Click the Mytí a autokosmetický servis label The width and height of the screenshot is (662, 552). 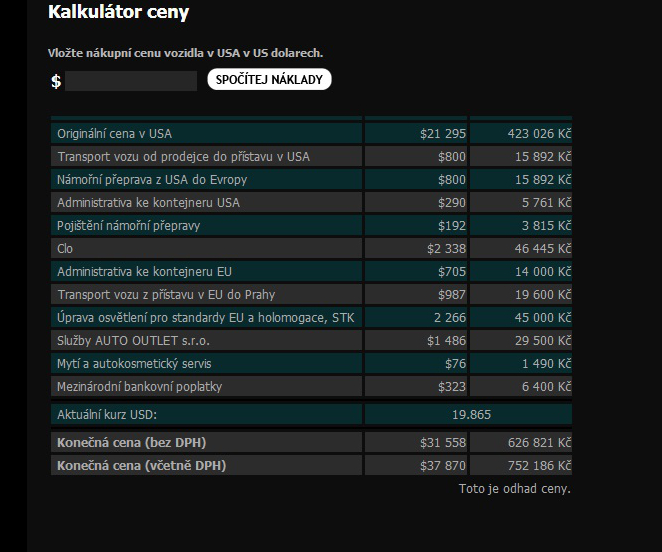[x=134, y=364]
